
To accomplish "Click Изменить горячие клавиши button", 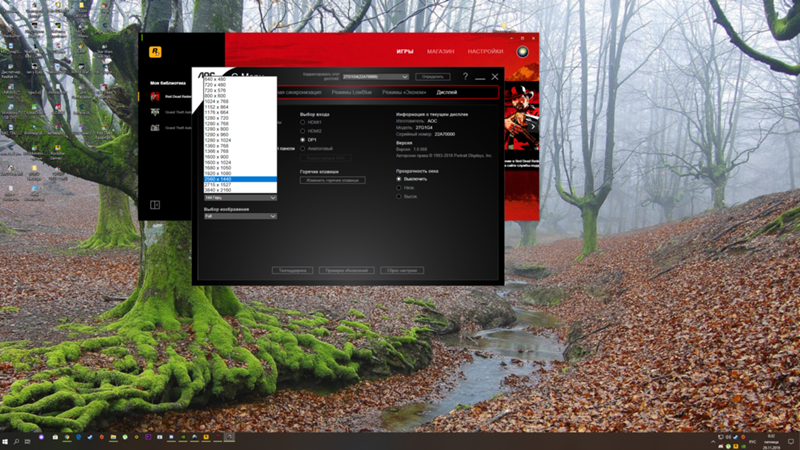I will [x=332, y=180].
